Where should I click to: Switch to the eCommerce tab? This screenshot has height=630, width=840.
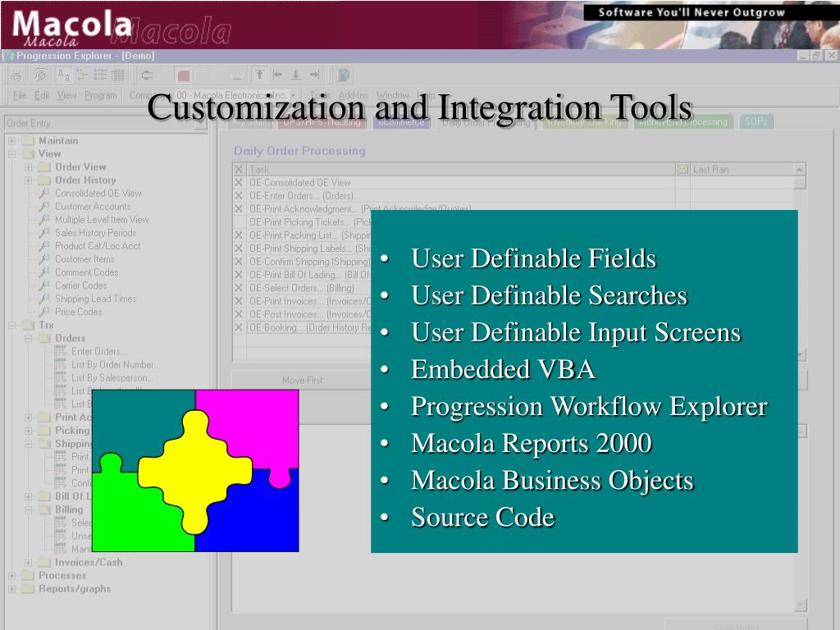click(401, 122)
